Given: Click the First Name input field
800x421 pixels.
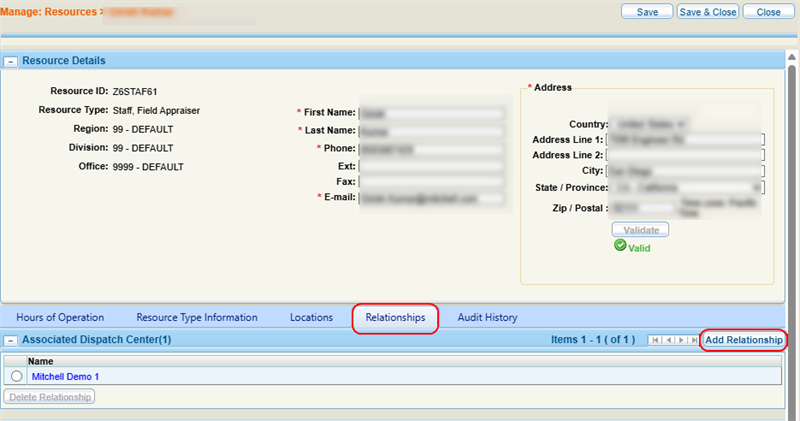Looking at the screenshot, I should 432,113.
